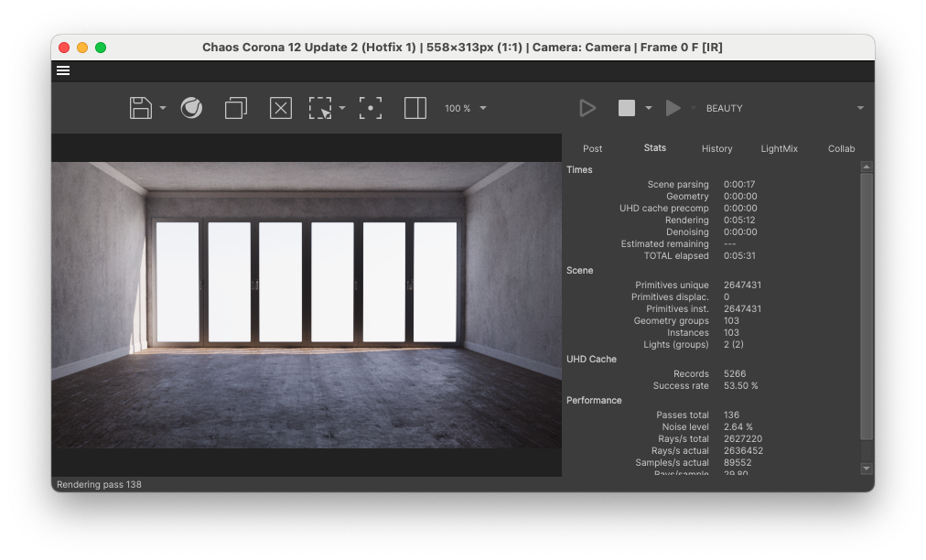926x560 pixels.
Task: Click the Samples/s actual value 89552
Action: [738, 462]
